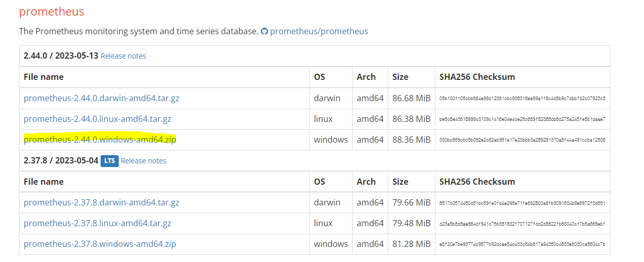Image resolution: width=644 pixels, height=262 pixels.
Task: Click SHA256 checksum of 2.44.0 windows zip
Action: [522, 140]
